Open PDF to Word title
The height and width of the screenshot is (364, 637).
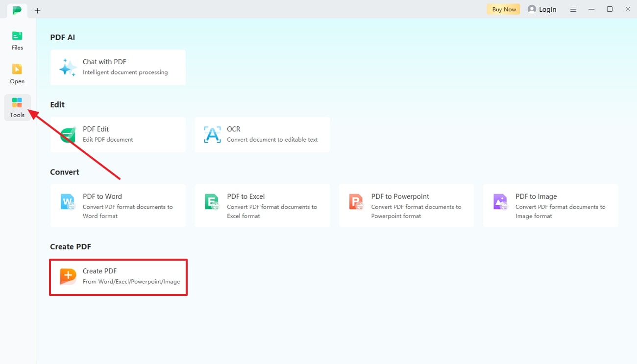point(102,196)
